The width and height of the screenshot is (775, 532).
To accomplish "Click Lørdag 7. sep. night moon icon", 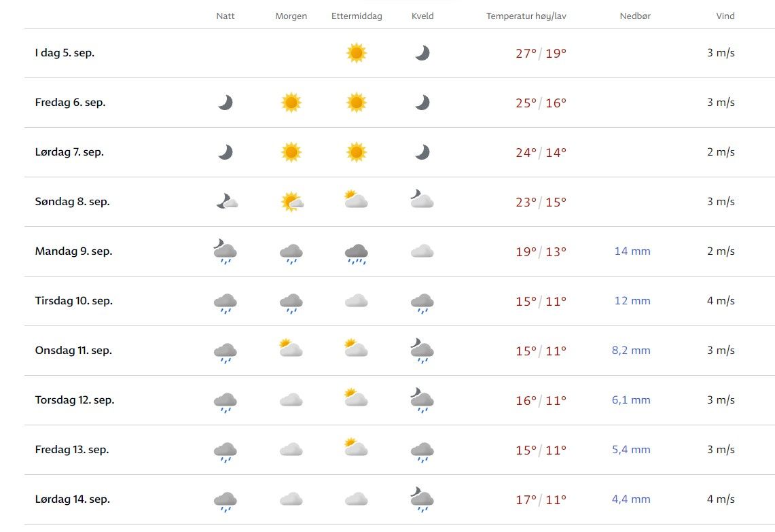I will pyautogui.click(x=226, y=152).
